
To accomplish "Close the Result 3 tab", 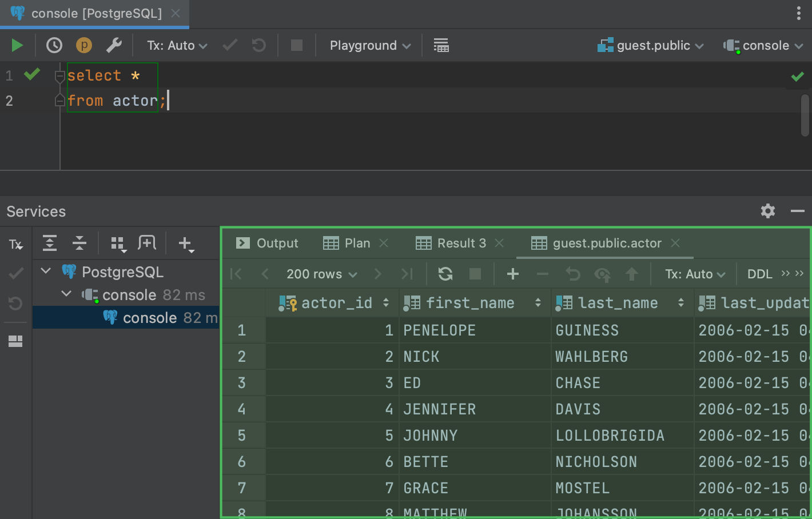I will point(499,243).
